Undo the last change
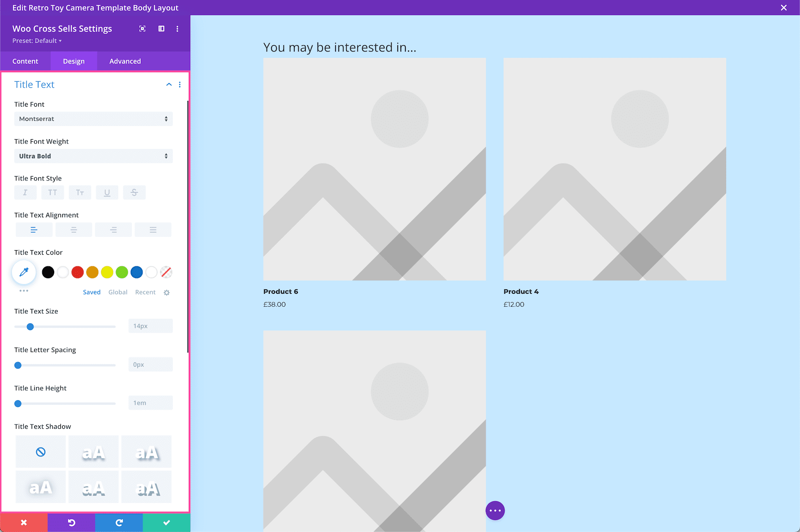The image size is (800, 532). tap(71, 522)
